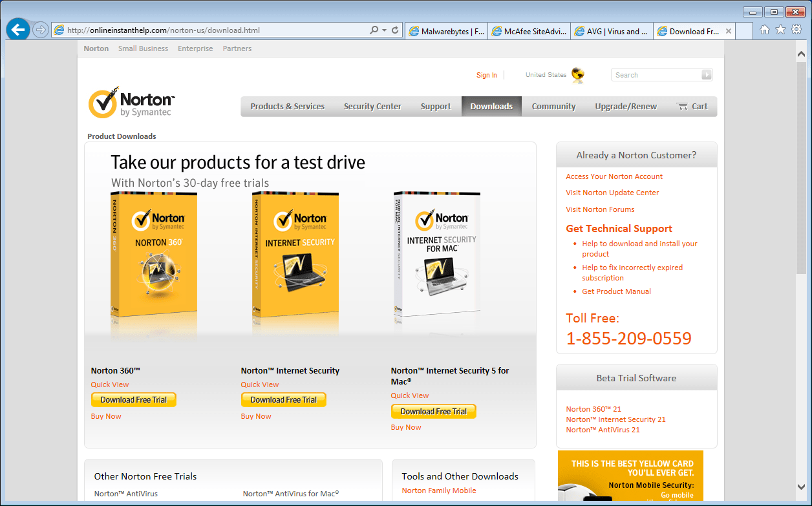Viewport: 812px width, 506px height.
Task: Open Quick View for Internet Security 5 Mac
Action: point(410,395)
